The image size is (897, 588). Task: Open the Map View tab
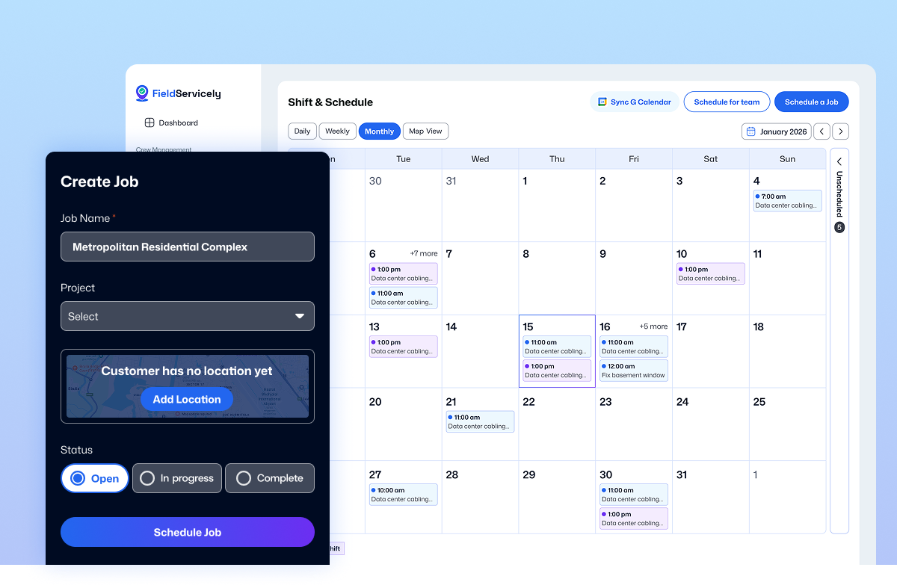[425, 131]
